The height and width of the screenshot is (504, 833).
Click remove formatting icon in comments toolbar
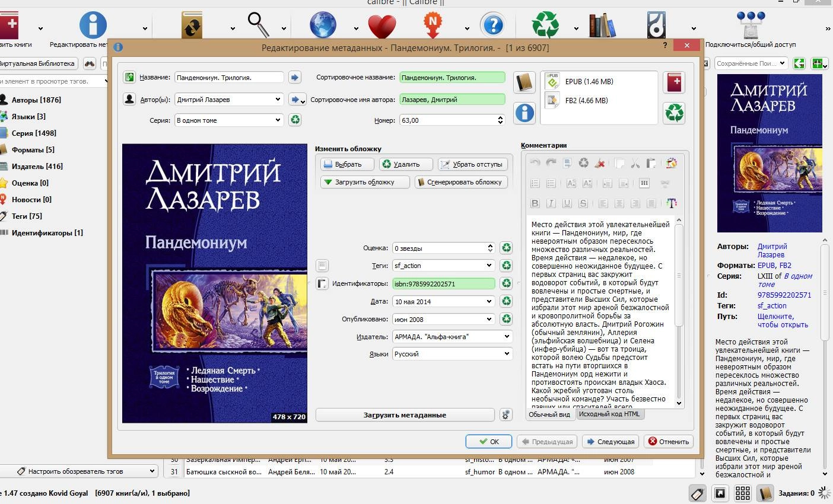pyautogui.click(x=600, y=163)
